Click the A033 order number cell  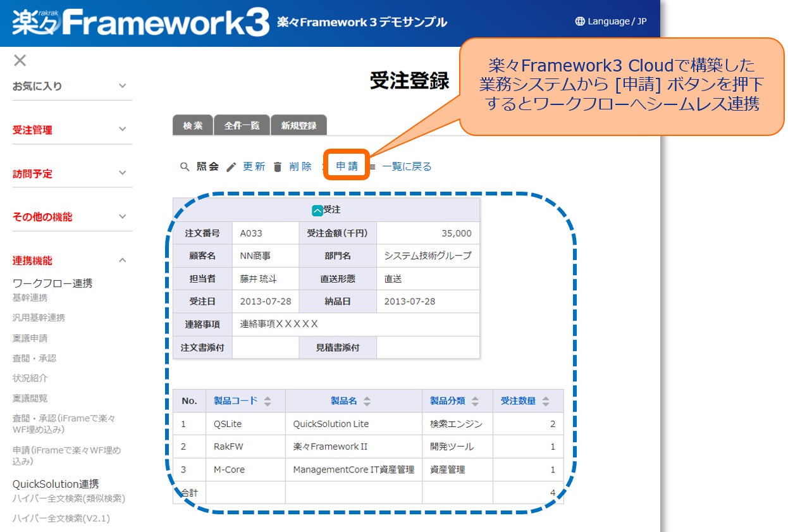266,233
